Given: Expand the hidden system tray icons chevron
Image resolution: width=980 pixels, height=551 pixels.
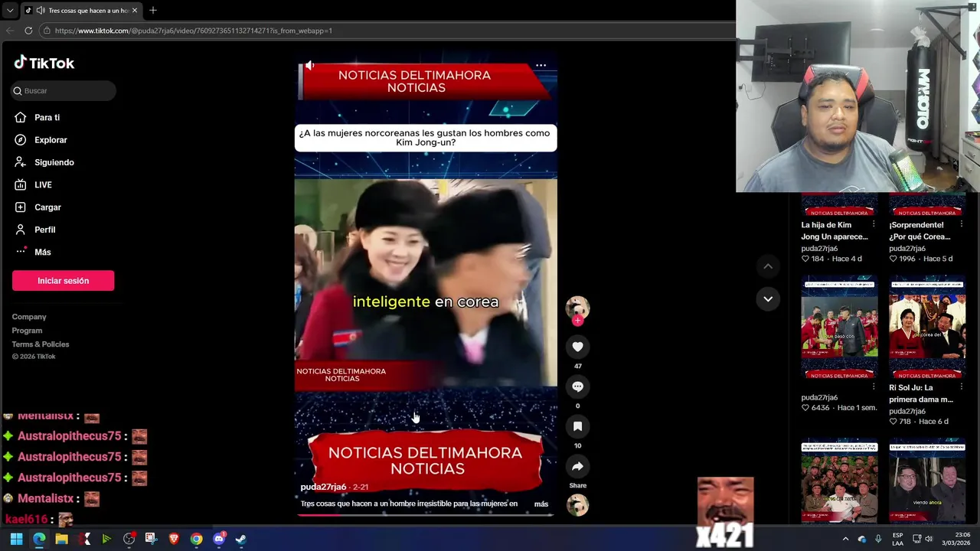Looking at the screenshot, I should [x=845, y=539].
